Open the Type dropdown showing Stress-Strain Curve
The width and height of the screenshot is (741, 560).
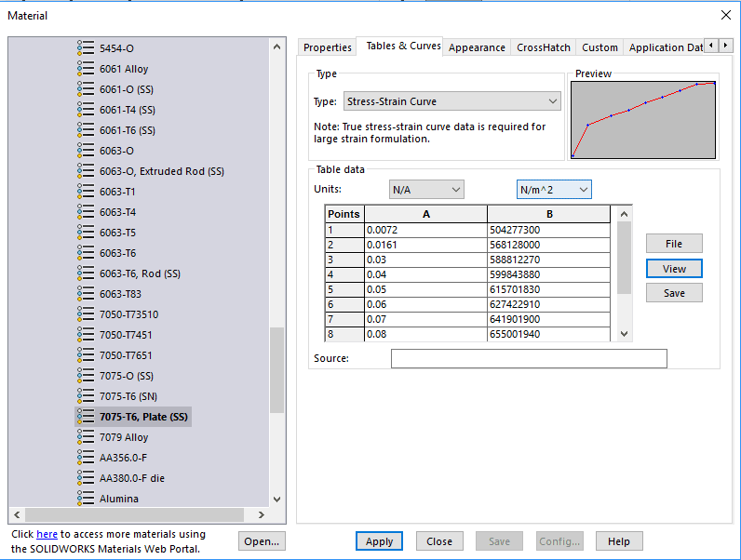point(451,101)
